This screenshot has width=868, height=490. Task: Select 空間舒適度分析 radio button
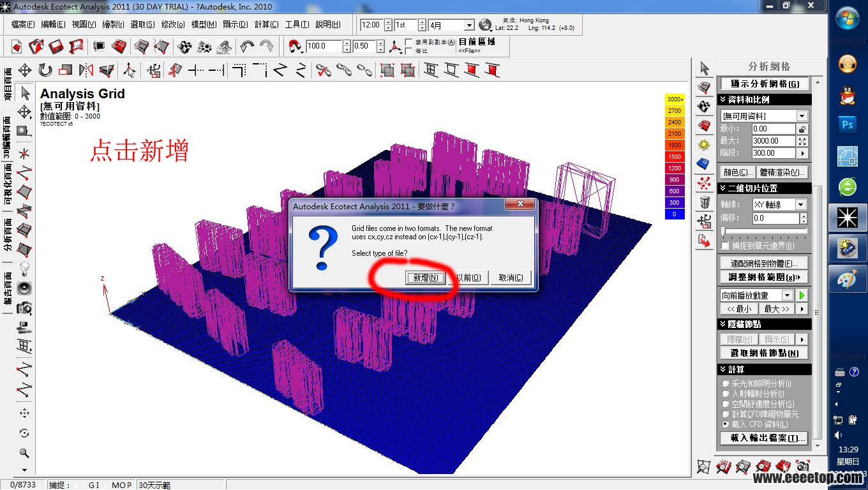tap(725, 404)
